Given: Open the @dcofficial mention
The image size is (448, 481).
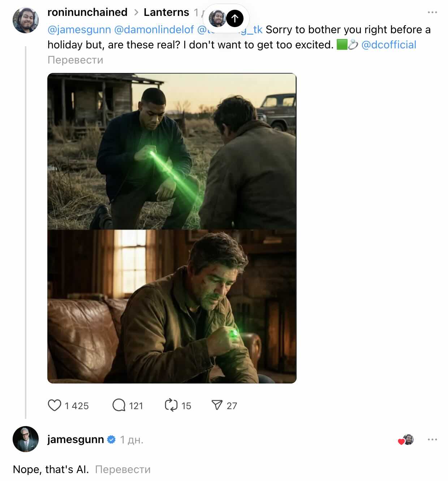Looking at the screenshot, I should click(x=389, y=45).
